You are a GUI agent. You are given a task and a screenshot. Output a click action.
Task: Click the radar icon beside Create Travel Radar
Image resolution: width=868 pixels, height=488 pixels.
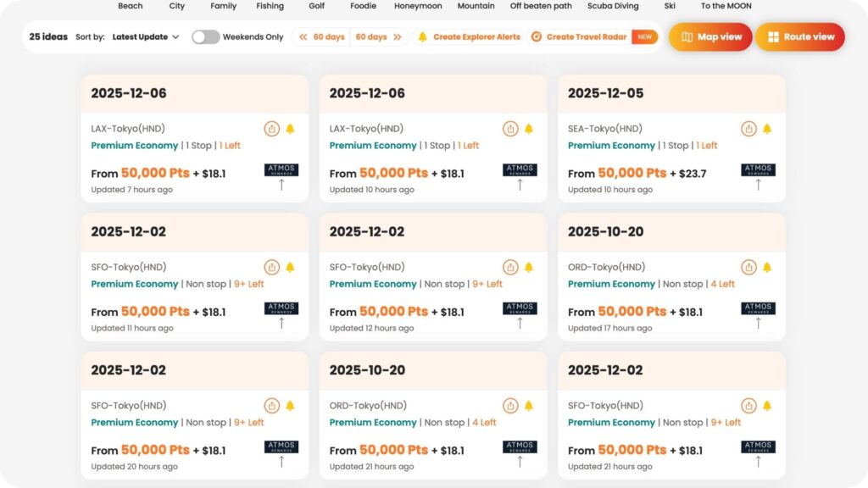[536, 37]
